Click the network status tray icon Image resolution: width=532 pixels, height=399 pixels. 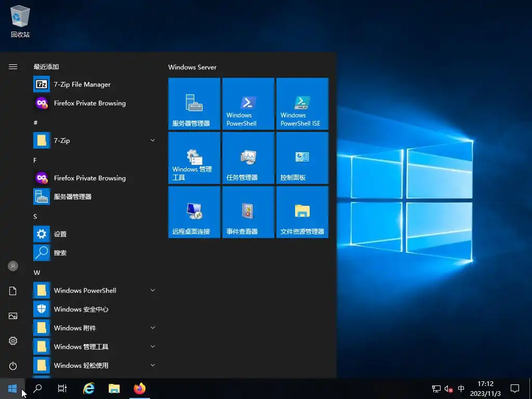(436, 389)
